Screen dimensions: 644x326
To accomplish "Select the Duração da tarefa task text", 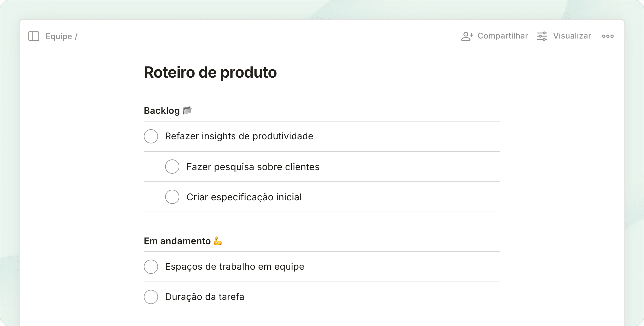I will pyautogui.click(x=205, y=297).
